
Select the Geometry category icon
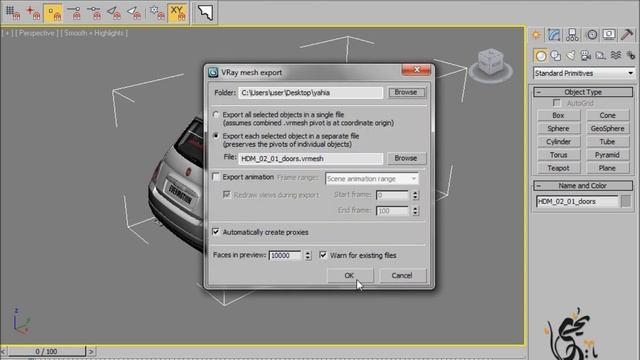point(541,56)
